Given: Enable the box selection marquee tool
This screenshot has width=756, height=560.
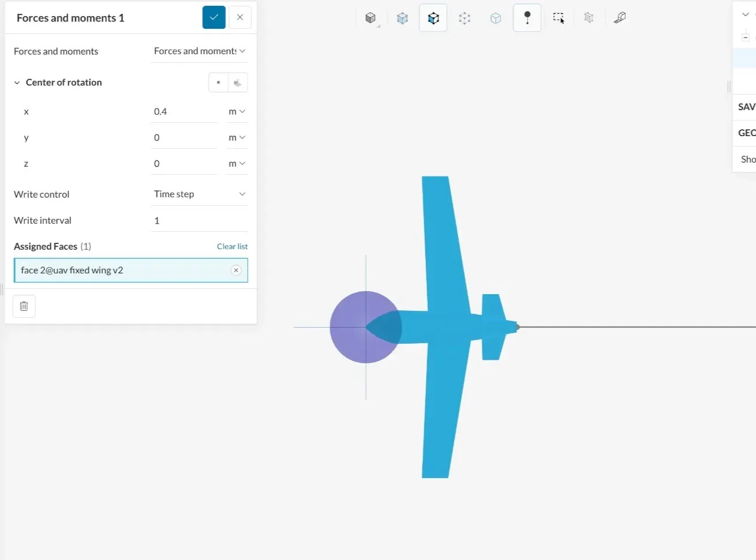Looking at the screenshot, I should pos(558,17).
